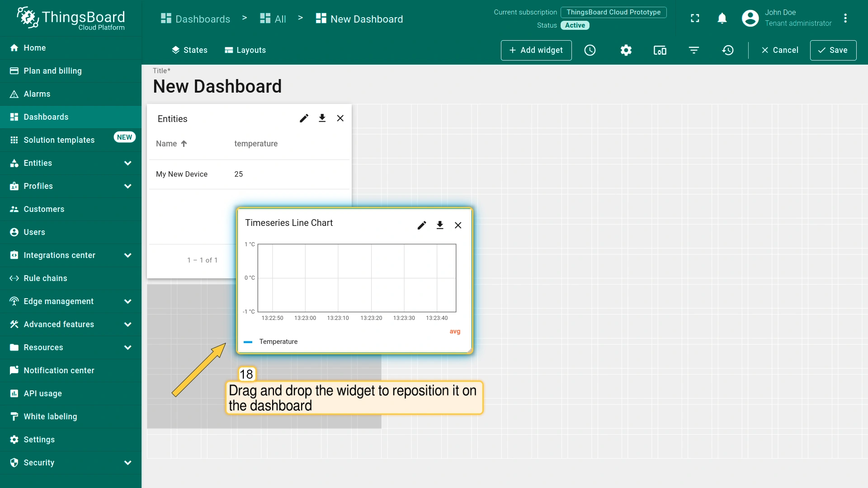This screenshot has width=868, height=488.
Task: Export the Entities widget
Action: [x=322, y=118]
